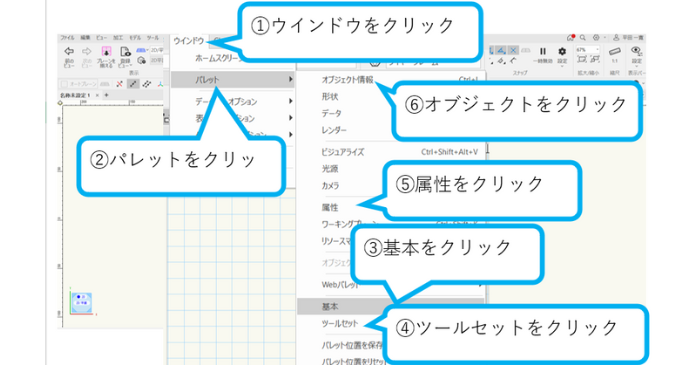Expand the パレット submenu arrow
The width and height of the screenshot is (698, 365).
coord(290,80)
